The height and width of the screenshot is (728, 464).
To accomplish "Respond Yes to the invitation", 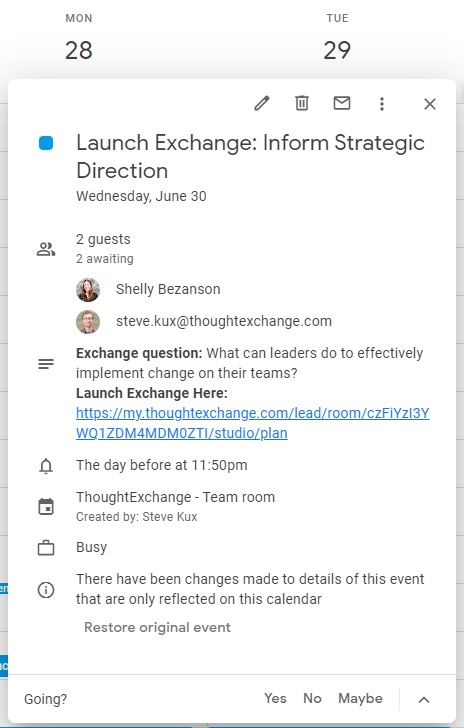I will 275,698.
